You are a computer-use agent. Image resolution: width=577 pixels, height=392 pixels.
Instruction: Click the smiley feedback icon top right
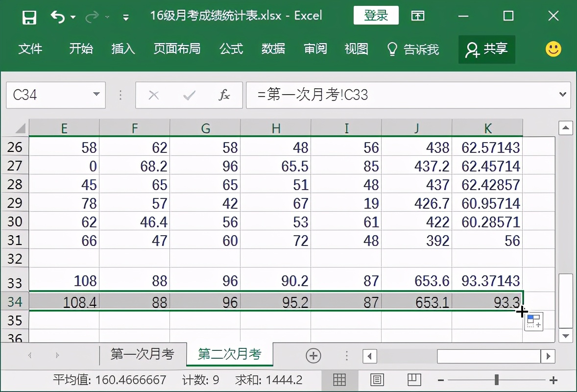(553, 49)
